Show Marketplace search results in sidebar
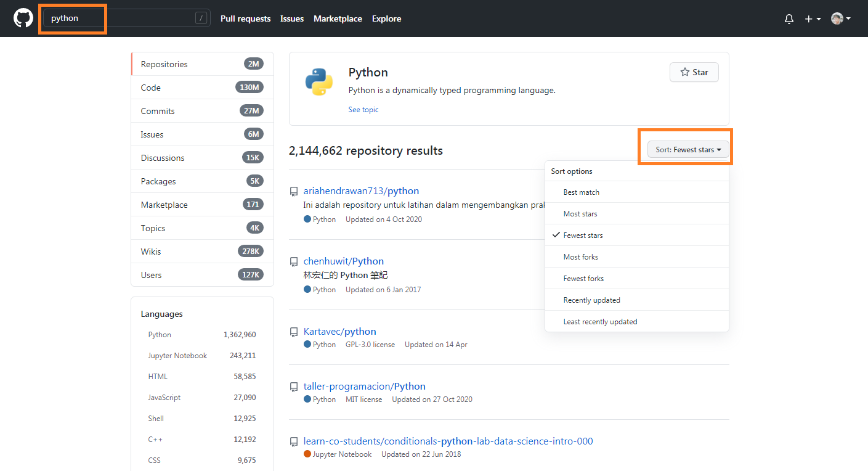 point(202,205)
